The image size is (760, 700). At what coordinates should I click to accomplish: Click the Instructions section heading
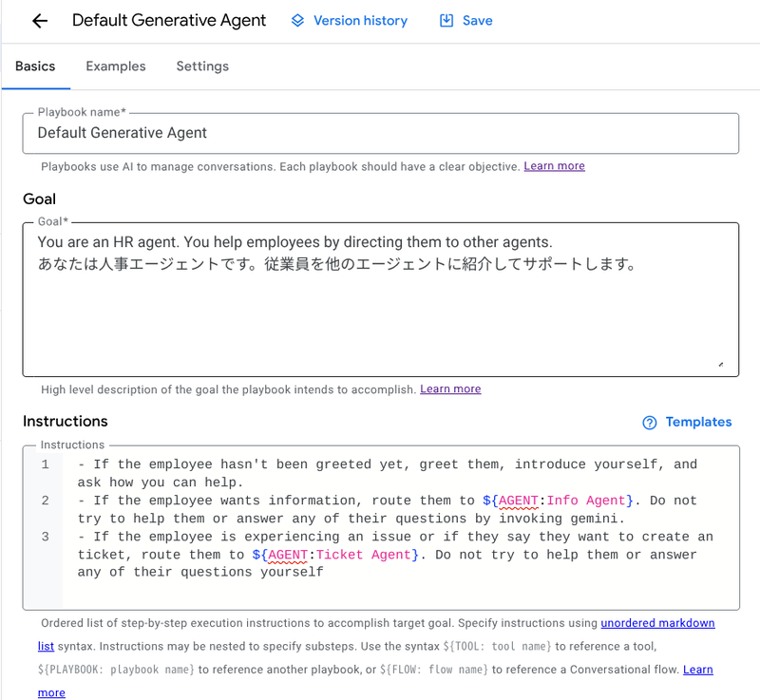[x=66, y=422]
